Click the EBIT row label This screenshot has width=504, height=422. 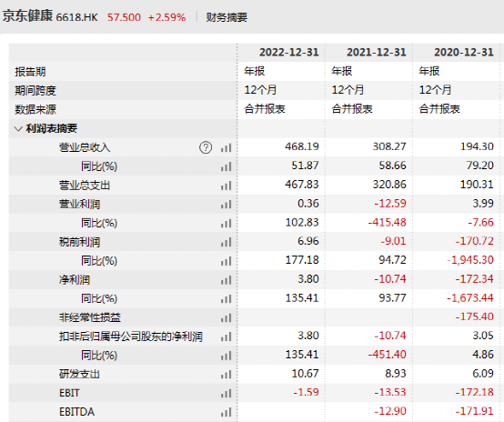[x=69, y=393]
